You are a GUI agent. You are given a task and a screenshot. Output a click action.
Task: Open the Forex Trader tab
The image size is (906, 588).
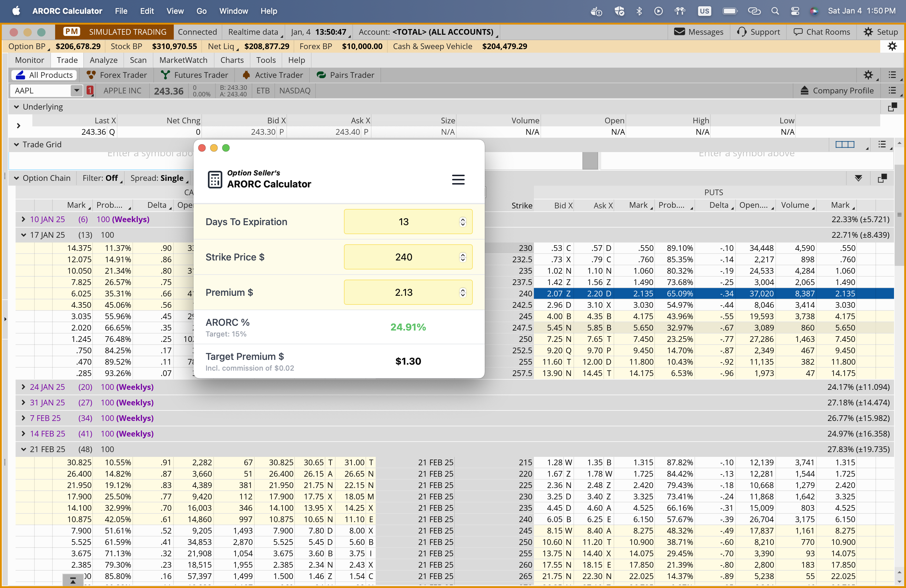tap(117, 75)
